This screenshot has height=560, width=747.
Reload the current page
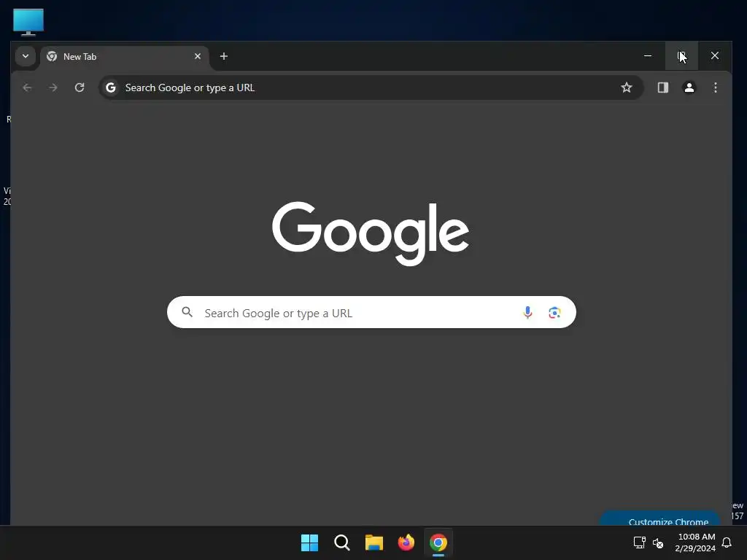pos(80,87)
